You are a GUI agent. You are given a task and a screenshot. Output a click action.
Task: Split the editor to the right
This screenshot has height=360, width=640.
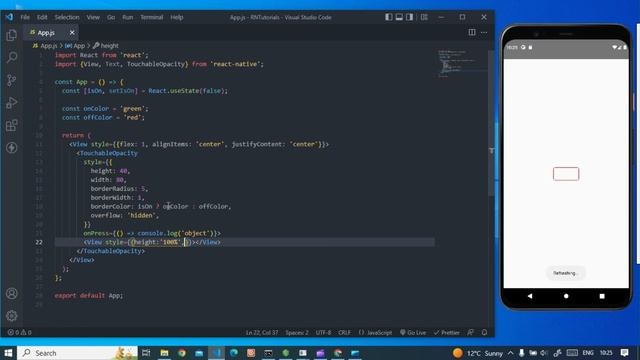pyautogui.click(x=472, y=32)
